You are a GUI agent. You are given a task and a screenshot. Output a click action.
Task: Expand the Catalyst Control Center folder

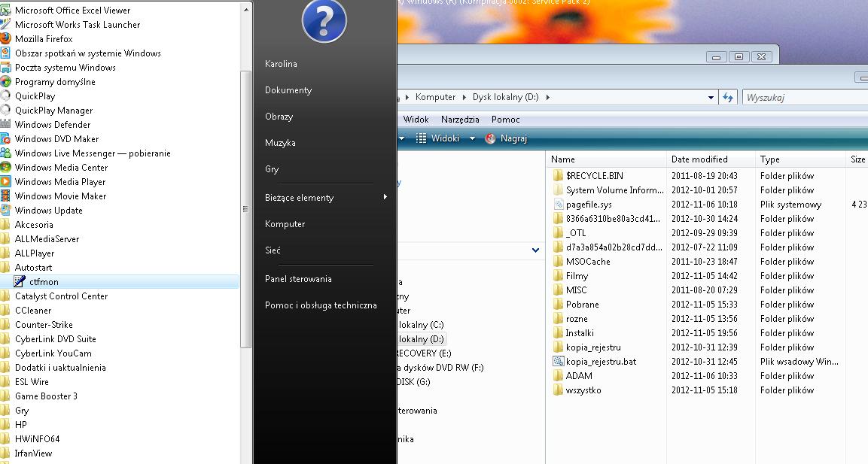[61, 296]
